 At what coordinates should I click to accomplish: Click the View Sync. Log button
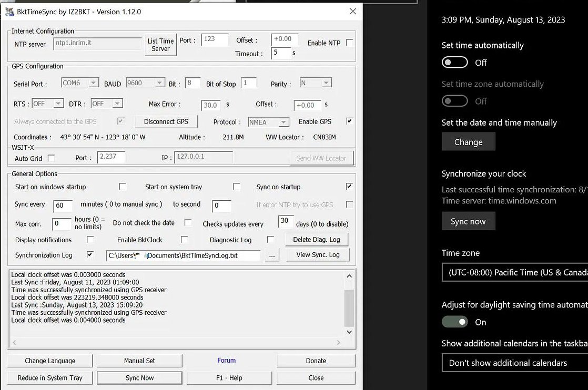point(318,255)
